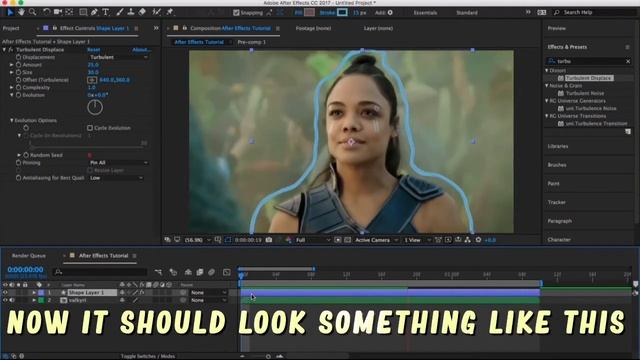
Task: Toggle the Shy layers master switch in timeline
Action: [188, 272]
